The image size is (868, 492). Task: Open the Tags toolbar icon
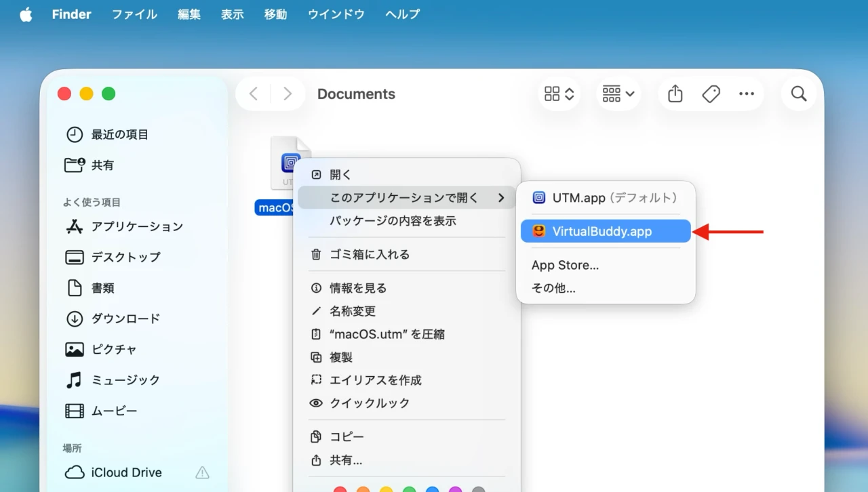click(711, 94)
